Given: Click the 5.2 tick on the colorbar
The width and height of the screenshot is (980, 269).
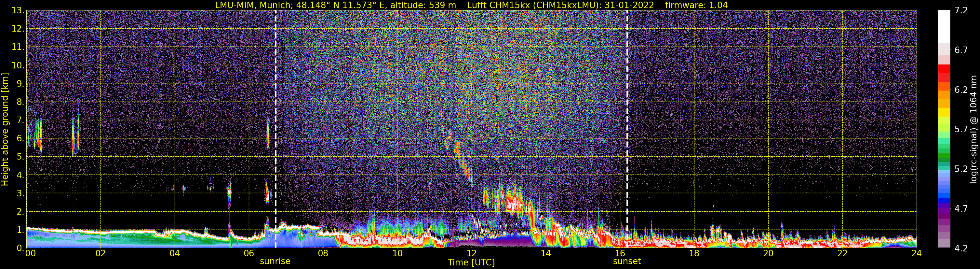Looking at the screenshot, I should (961, 169).
